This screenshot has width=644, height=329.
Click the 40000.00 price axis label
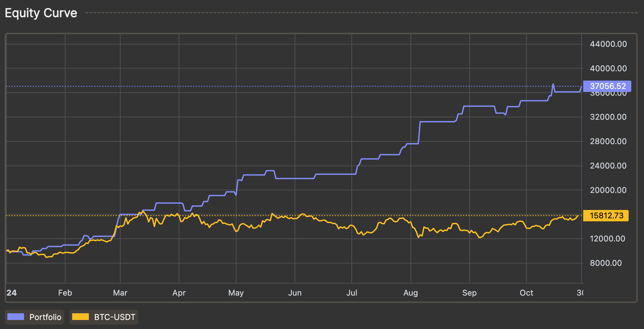click(608, 69)
